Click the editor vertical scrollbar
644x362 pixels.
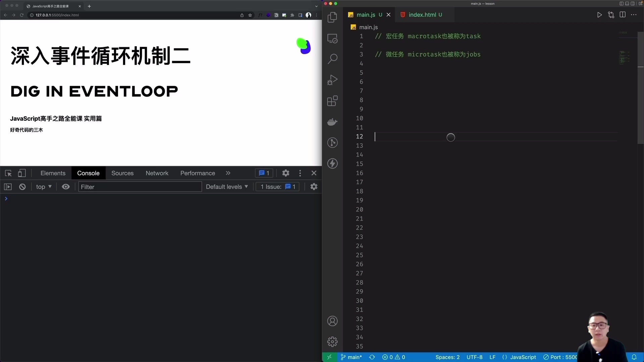pos(640,87)
